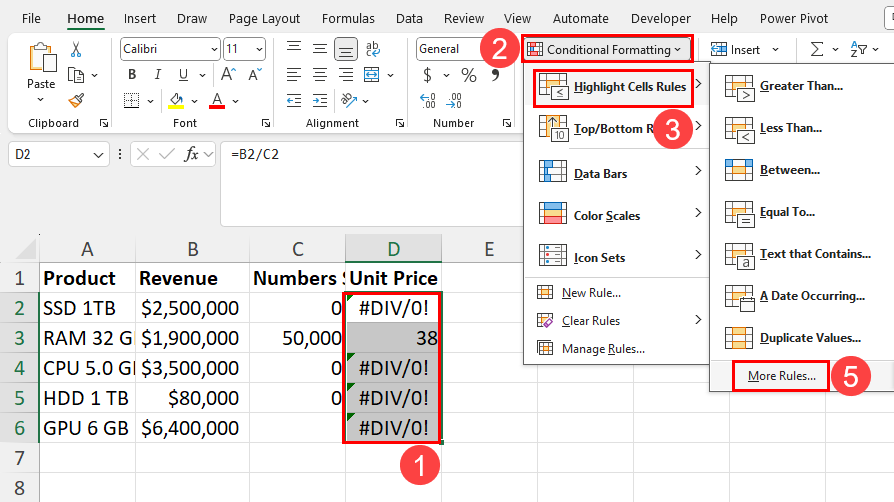894x502 pixels.
Task: Click the Merge & Center icon
Action: point(372,74)
